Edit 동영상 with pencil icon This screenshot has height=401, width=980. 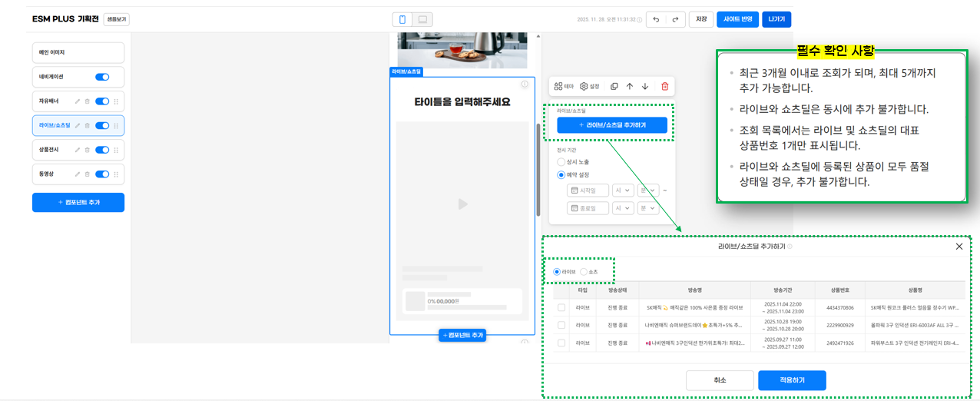click(78, 174)
